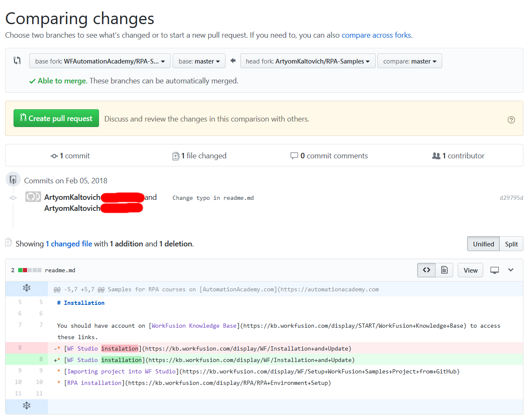531x420 pixels.
Task: Click the desktop monitor icon for readme.md
Action: [x=495, y=270]
